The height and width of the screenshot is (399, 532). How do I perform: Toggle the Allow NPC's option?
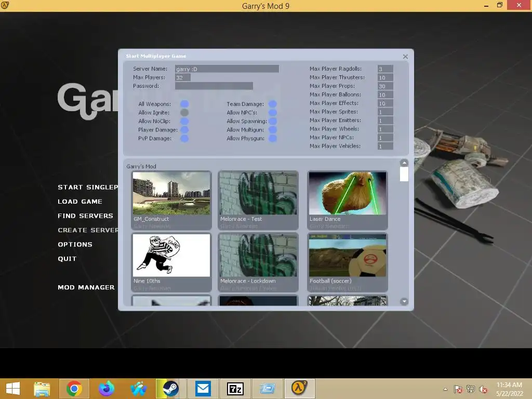point(273,113)
